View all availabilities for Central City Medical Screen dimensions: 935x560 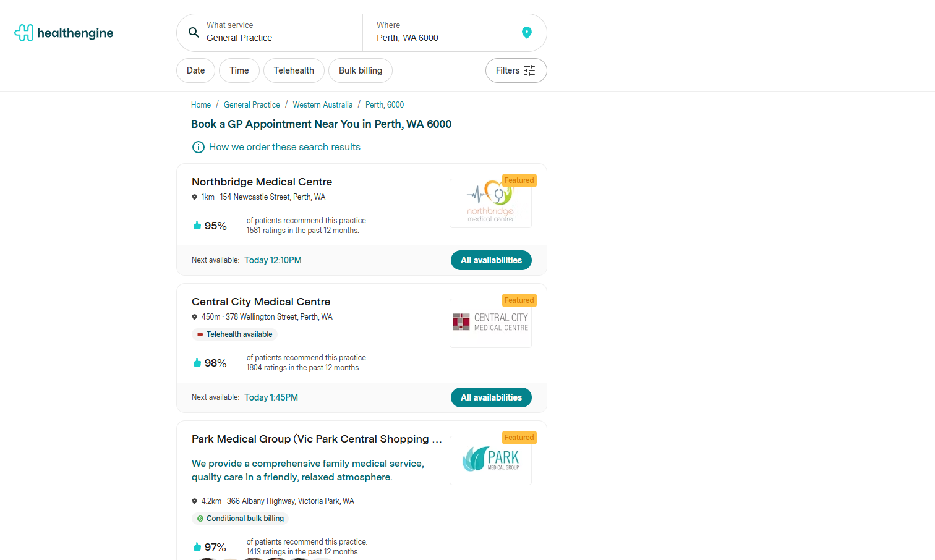[491, 397]
